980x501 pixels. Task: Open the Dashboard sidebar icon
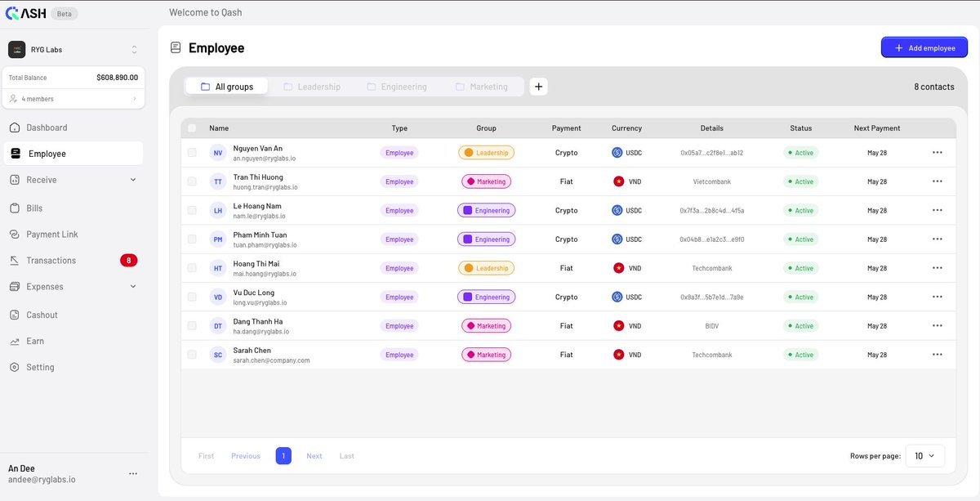(x=14, y=127)
